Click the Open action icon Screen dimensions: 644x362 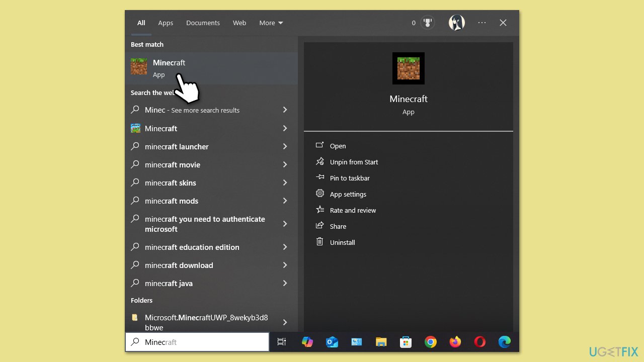pos(319,145)
